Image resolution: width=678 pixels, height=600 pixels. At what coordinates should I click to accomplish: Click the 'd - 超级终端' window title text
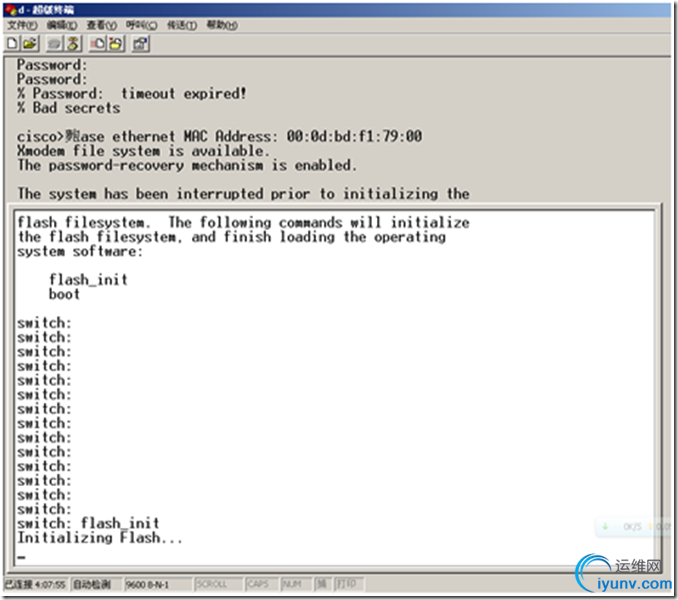click(46, 10)
